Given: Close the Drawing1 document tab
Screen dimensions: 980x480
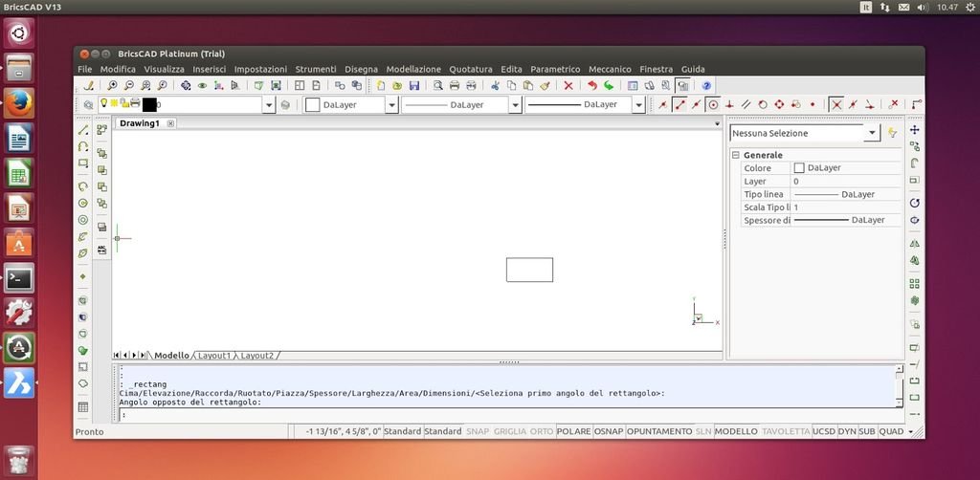Looking at the screenshot, I should click(x=170, y=123).
